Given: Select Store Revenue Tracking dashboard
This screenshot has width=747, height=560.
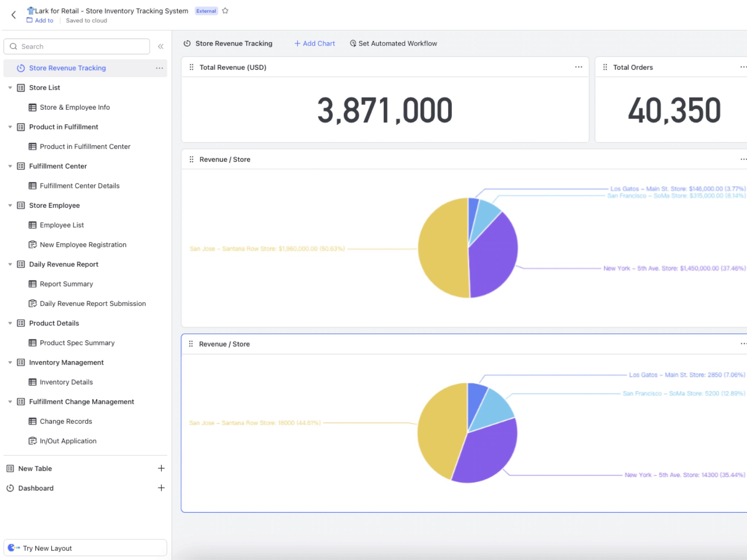Looking at the screenshot, I should click(67, 68).
